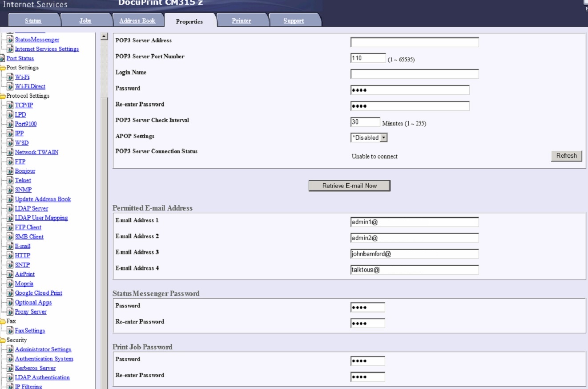Screen dimensions: 588x389
Task: Click the page icon beside Telnet
Action: (x=10, y=180)
